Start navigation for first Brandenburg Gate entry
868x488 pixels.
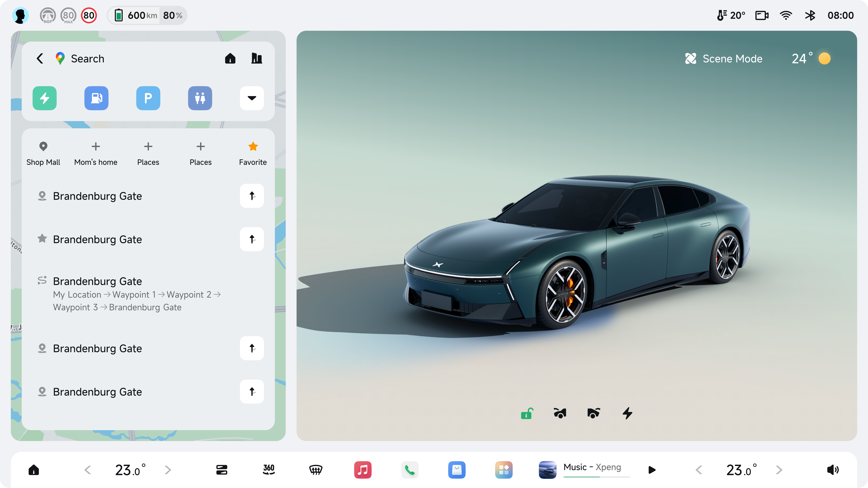[x=252, y=196]
